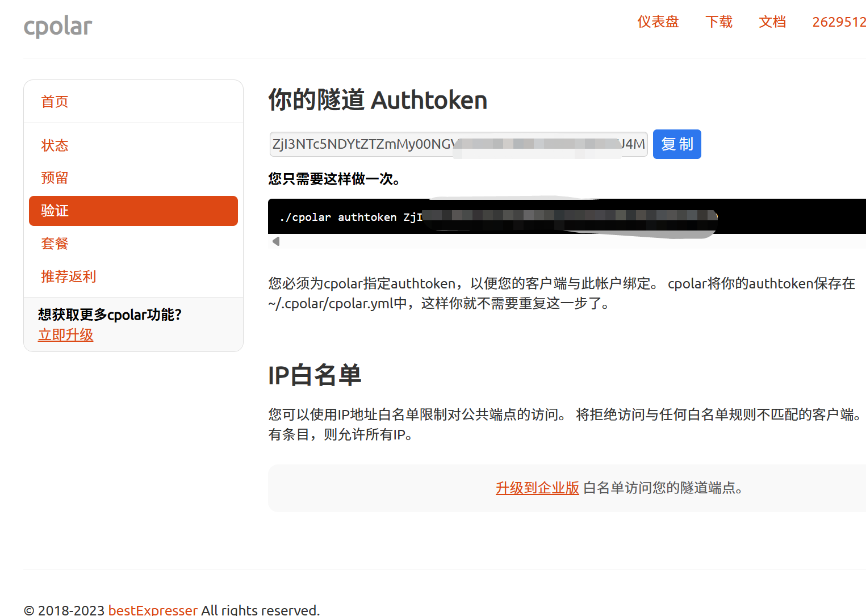Click the cpolar logo
Viewport: 866px width, 616px height.
click(57, 26)
